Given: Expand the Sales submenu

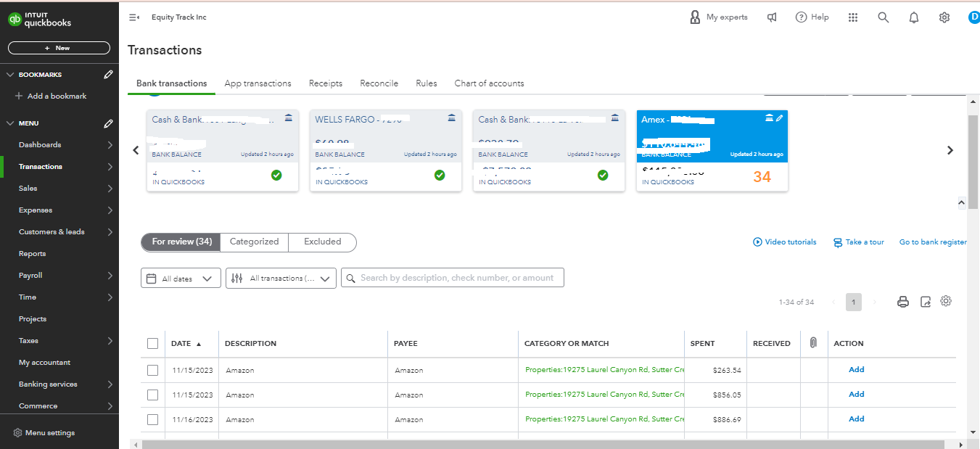Looking at the screenshot, I should (110, 189).
